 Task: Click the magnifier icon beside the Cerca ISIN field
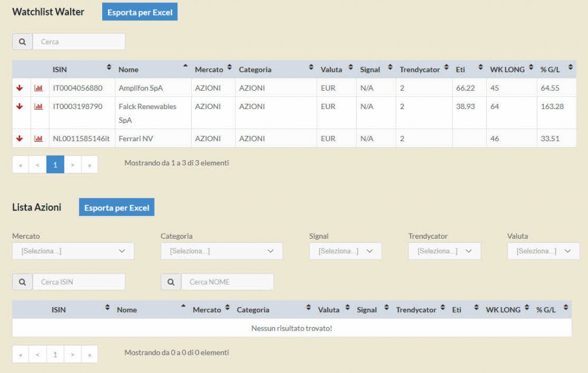22,282
